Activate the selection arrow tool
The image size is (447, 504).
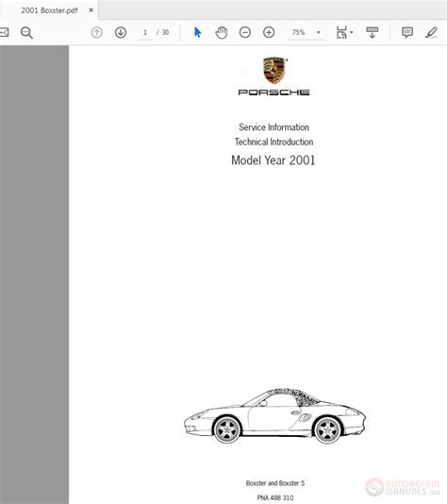(x=197, y=32)
